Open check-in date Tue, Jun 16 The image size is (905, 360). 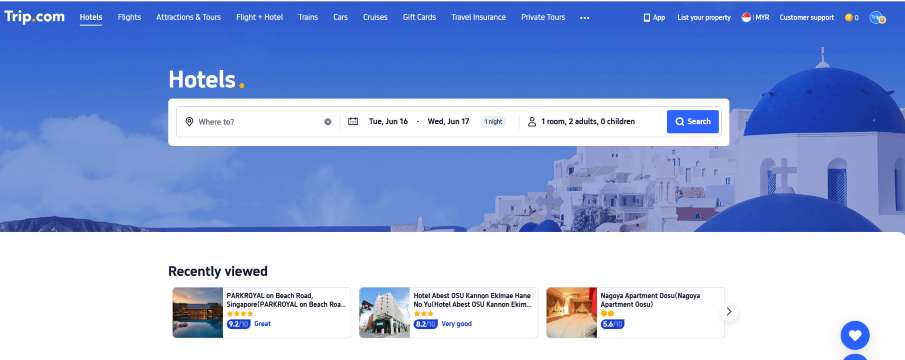click(x=388, y=122)
